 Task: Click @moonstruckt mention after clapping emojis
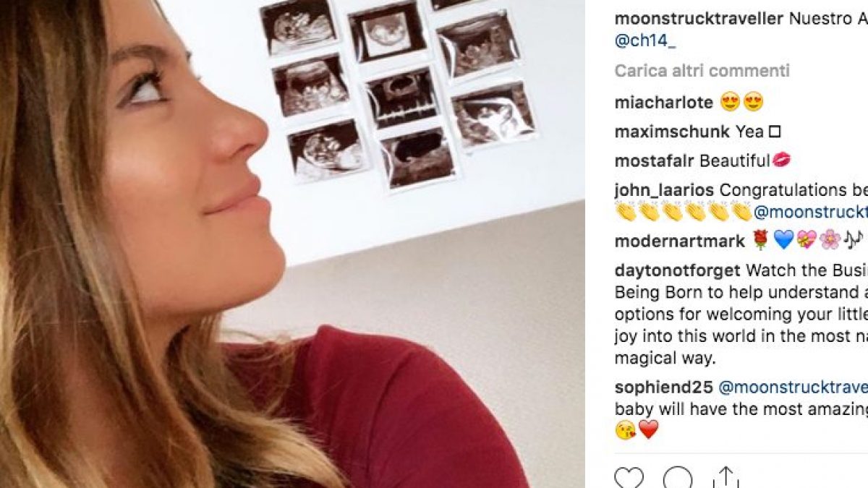(x=810, y=213)
